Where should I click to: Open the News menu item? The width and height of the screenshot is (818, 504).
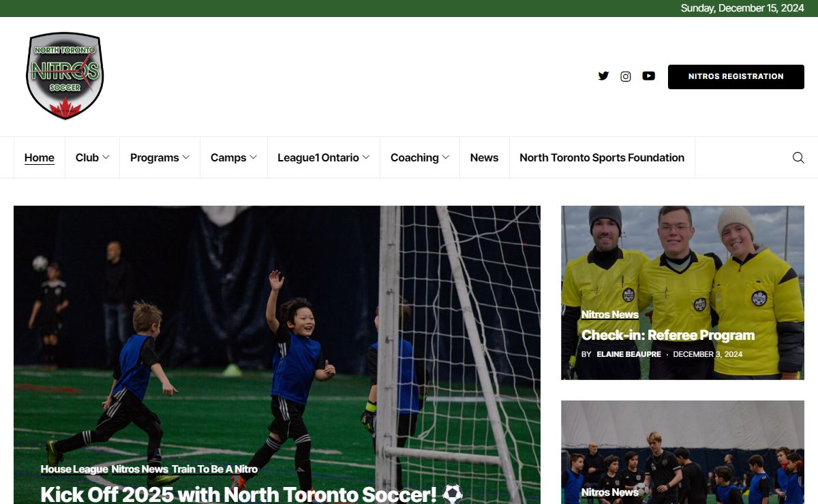pos(484,157)
